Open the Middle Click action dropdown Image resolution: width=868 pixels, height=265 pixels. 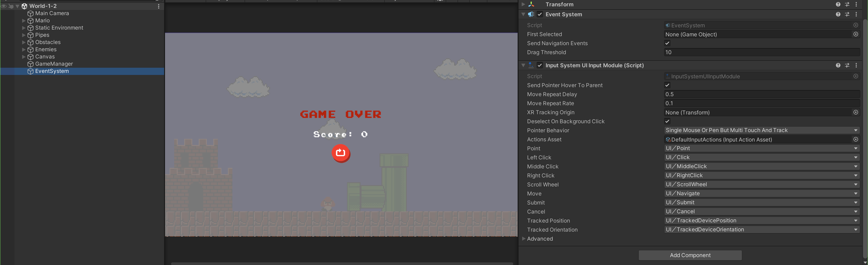pyautogui.click(x=762, y=166)
